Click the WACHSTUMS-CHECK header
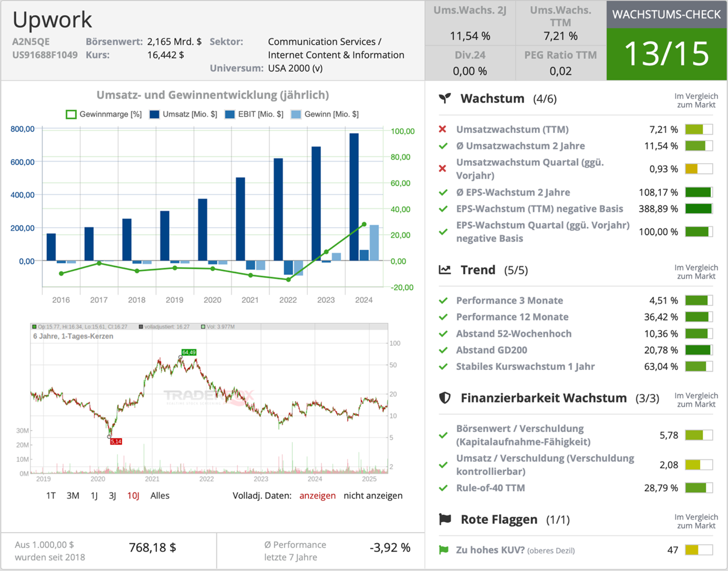 [667, 14]
